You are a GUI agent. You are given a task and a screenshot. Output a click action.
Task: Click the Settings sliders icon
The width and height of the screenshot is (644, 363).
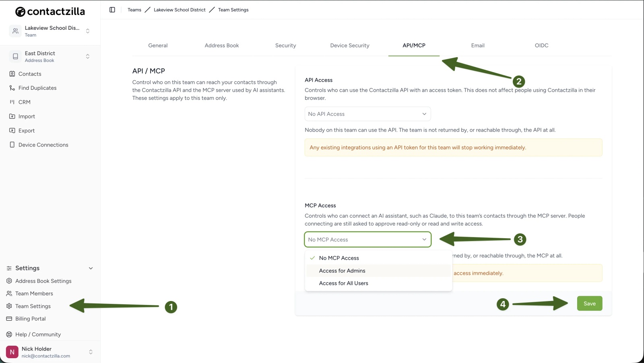pos(9,268)
